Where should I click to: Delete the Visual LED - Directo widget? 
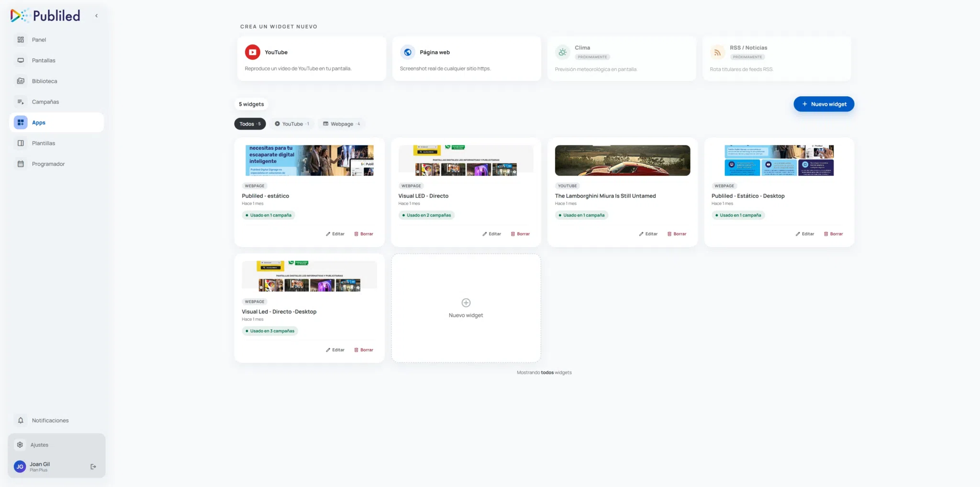520,234
